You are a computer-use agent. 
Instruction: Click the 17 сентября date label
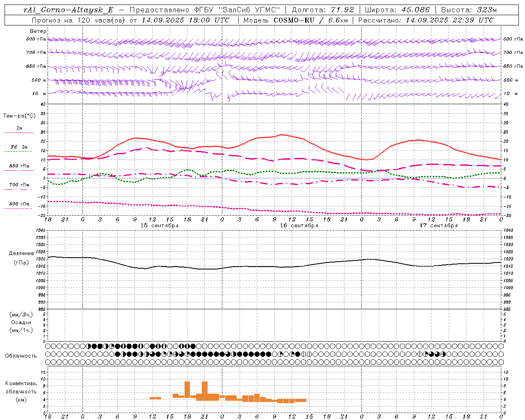438,226
